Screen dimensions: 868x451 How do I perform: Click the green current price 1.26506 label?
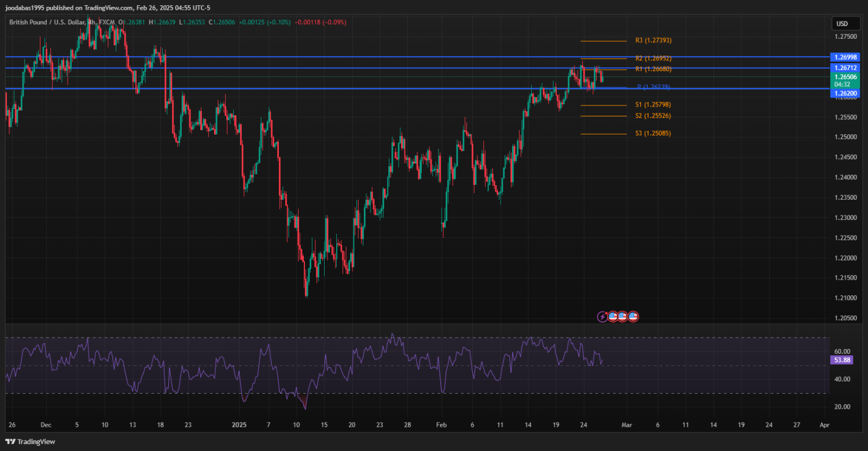coord(845,77)
